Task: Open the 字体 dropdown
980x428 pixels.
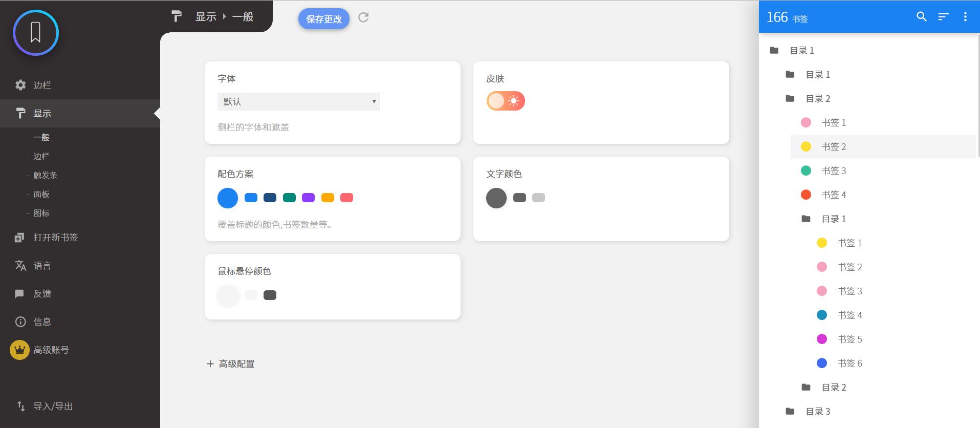Action: pyautogui.click(x=298, y=101)
